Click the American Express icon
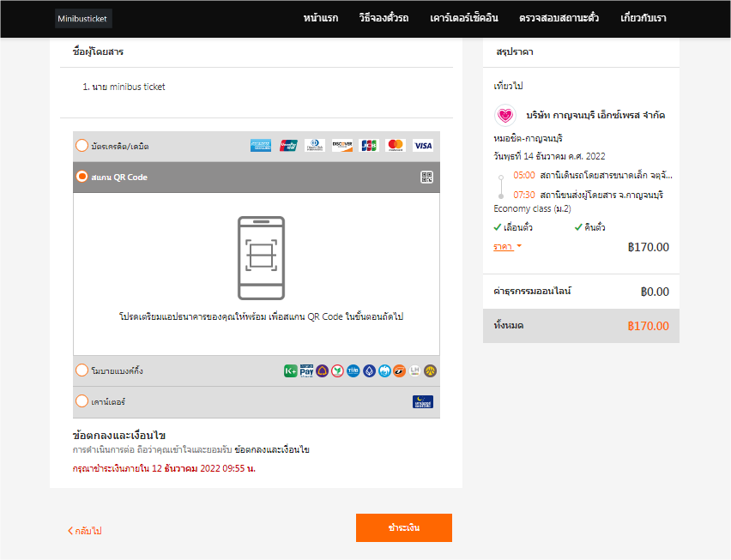The width and height of the screenshot is (731, 560). (x=261, y=145)
